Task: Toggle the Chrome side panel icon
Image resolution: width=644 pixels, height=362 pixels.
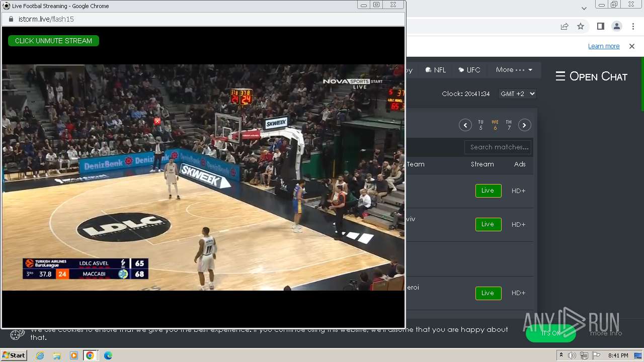Action: tap(600, 26)
